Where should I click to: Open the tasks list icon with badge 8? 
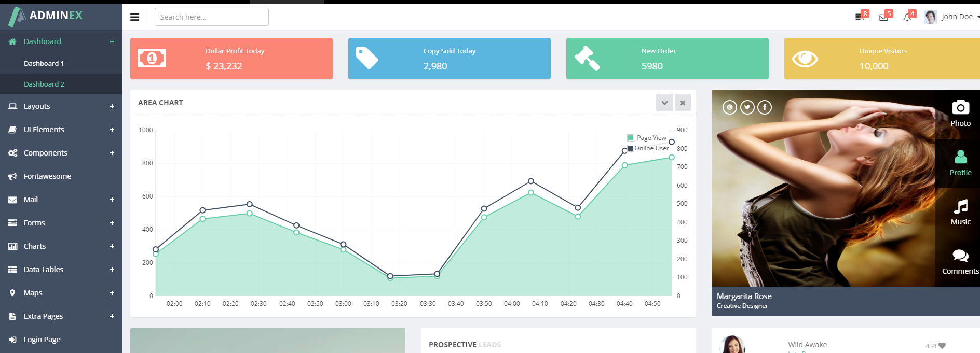(860, 17)
